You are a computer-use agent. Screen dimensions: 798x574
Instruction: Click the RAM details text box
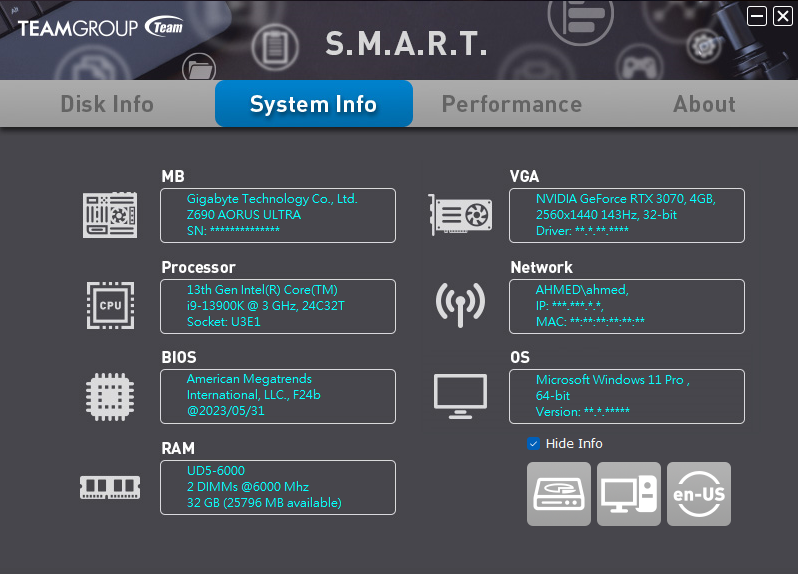(277, 487)
